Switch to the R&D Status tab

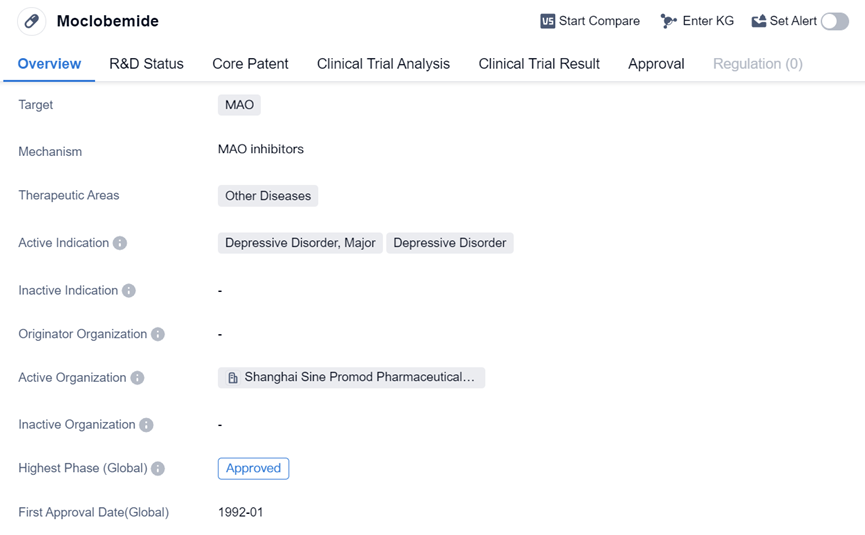pos(146,64)
